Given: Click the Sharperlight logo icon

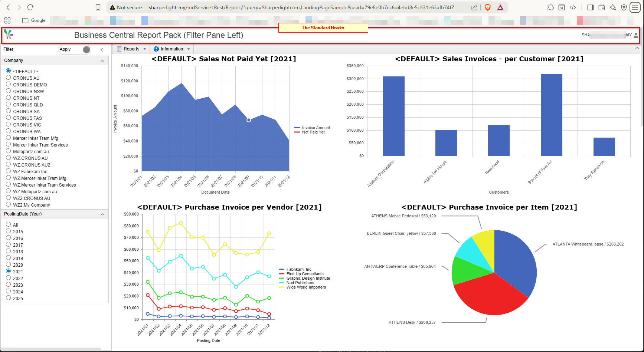Looking at the screenshot, I should click(8, 34).
